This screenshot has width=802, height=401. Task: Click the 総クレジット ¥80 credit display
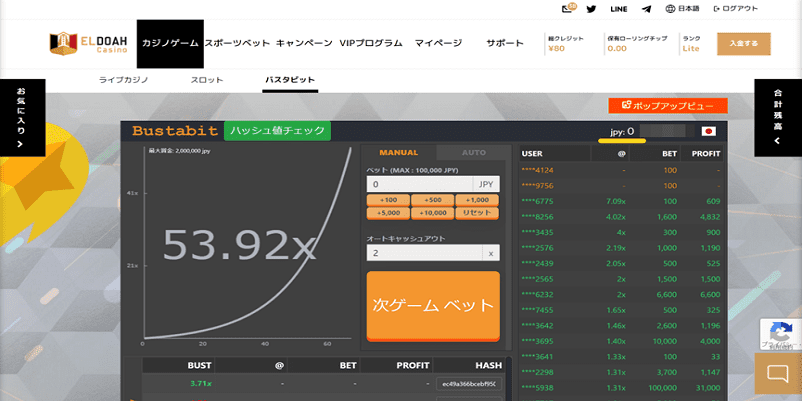click(x=566, y=44)
